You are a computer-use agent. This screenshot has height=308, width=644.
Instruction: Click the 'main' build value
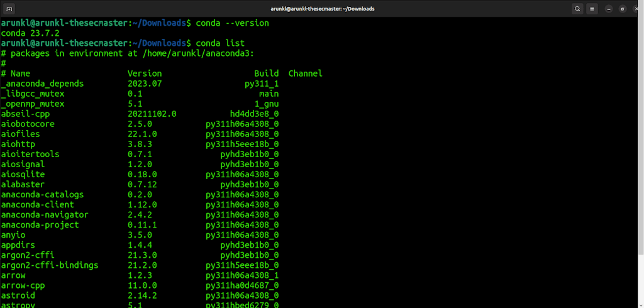pyautogui.click(x=269, y=94)
